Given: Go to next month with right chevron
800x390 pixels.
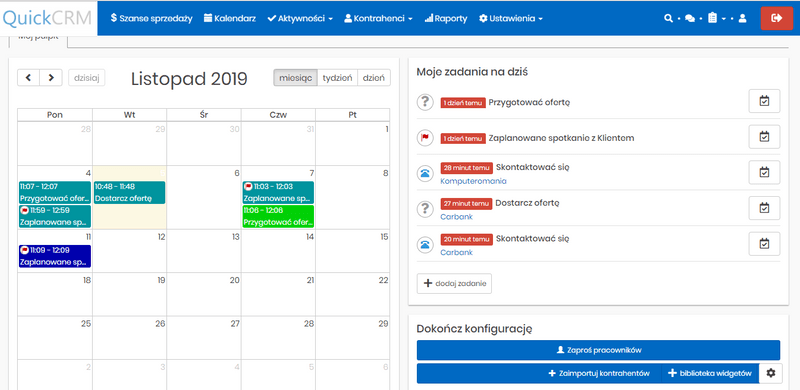Looking at the screenshot, I should [51, 78].
